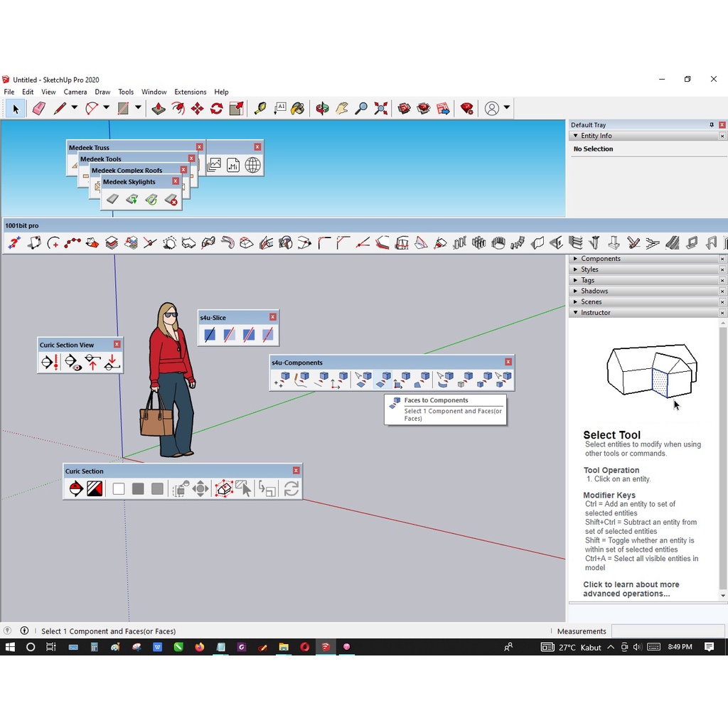Activate the Tape Measure tool

point(260,109)
